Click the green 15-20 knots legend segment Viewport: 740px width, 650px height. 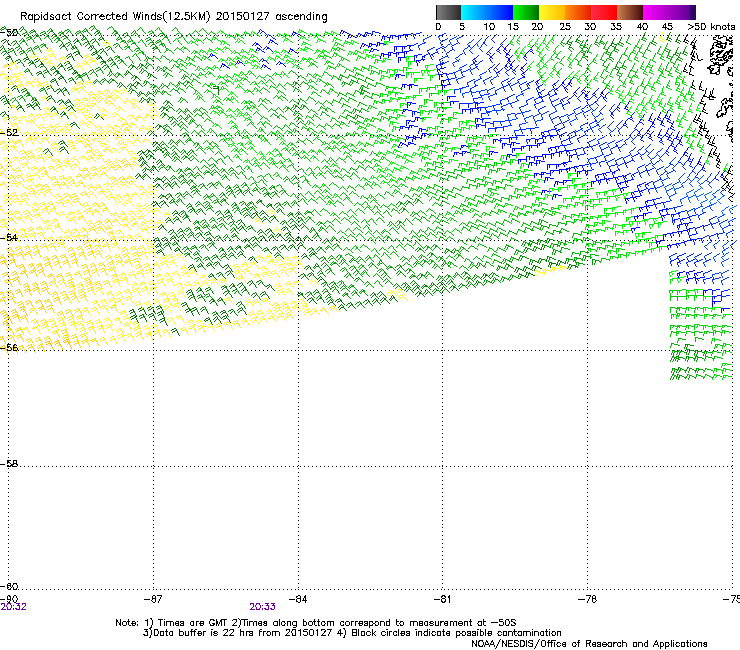pos(526,12)
